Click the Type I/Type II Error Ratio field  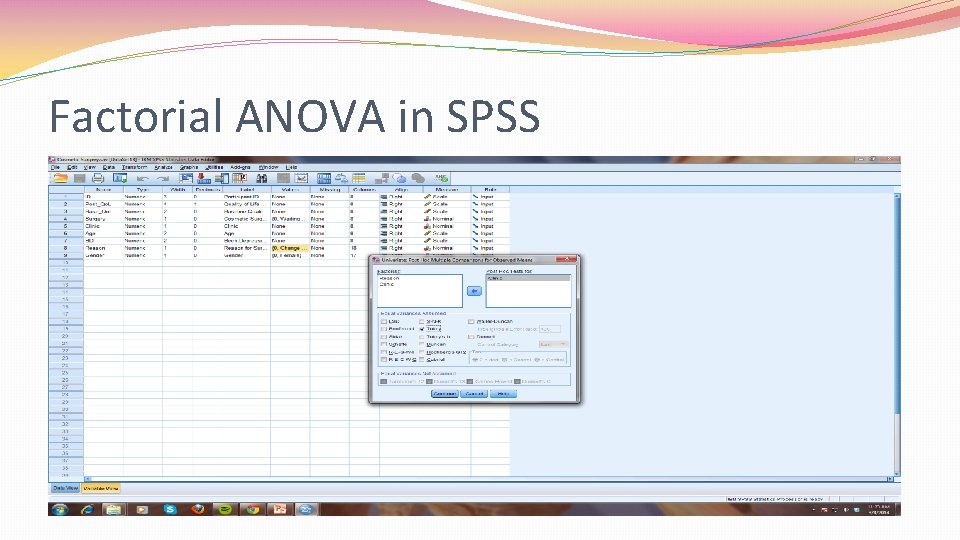550,329
